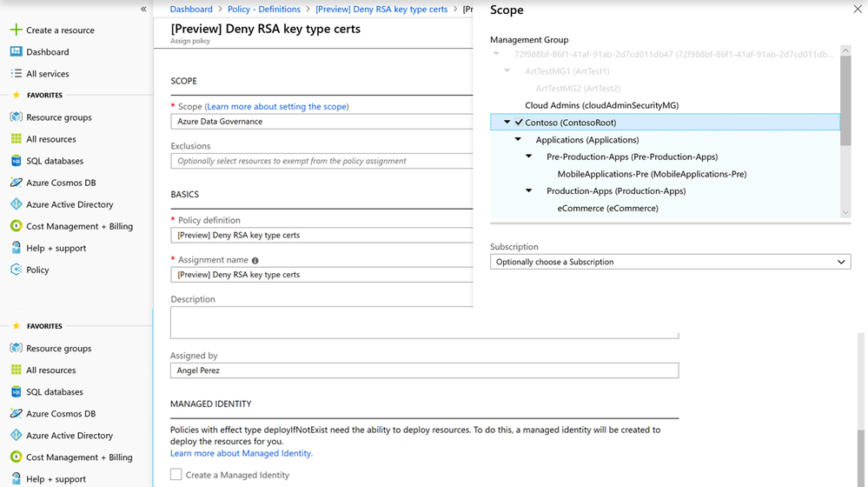Click the Scope field showing Azure Data Governance
This screenshot has width=868, height=487.
(321, 122)
